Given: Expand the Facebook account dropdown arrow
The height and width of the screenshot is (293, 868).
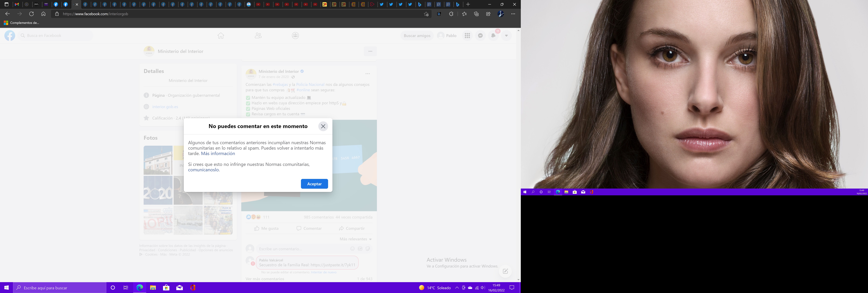Looking at the screenshot, I should (506, 35).
